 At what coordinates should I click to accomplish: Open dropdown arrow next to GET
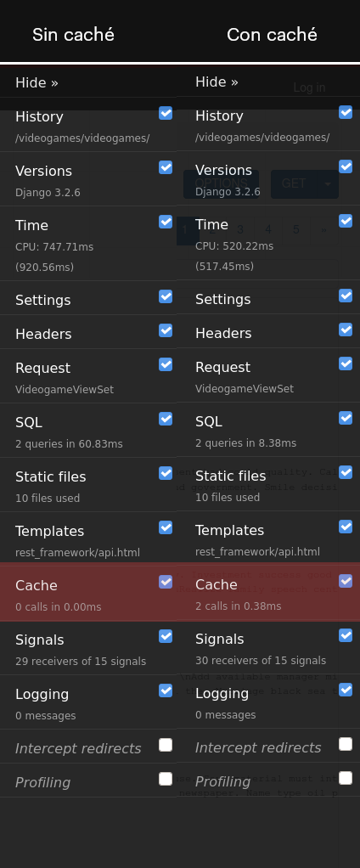click(328, 183)
